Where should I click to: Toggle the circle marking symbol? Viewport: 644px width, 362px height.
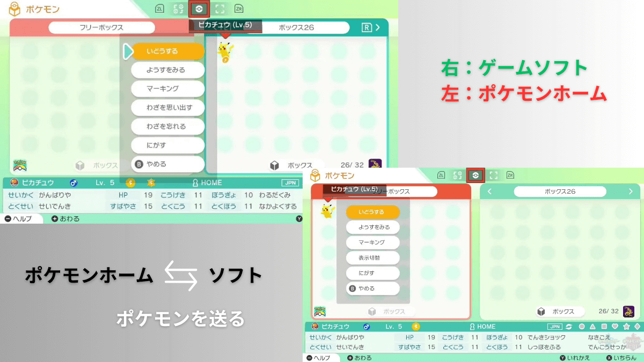tap(582, 327)
